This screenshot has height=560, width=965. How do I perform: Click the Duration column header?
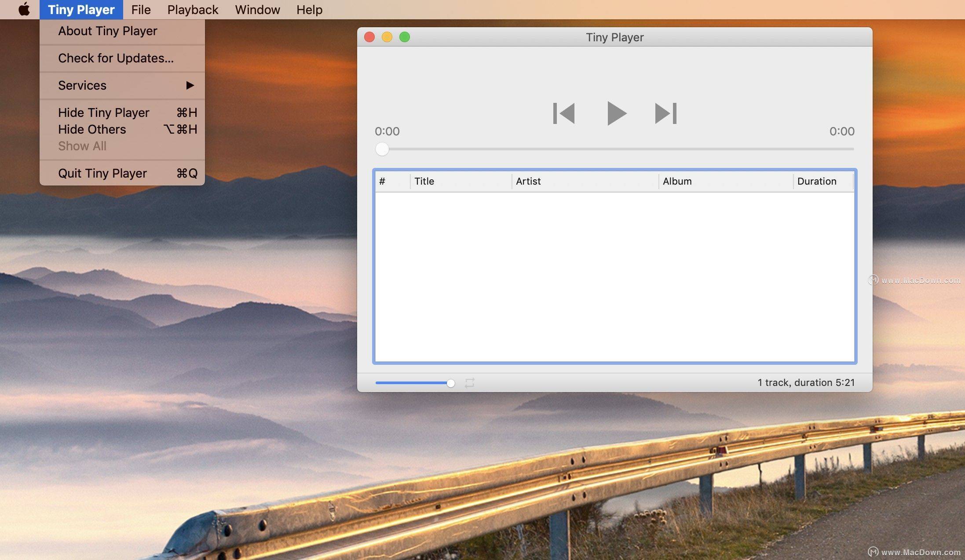point(817,181)
